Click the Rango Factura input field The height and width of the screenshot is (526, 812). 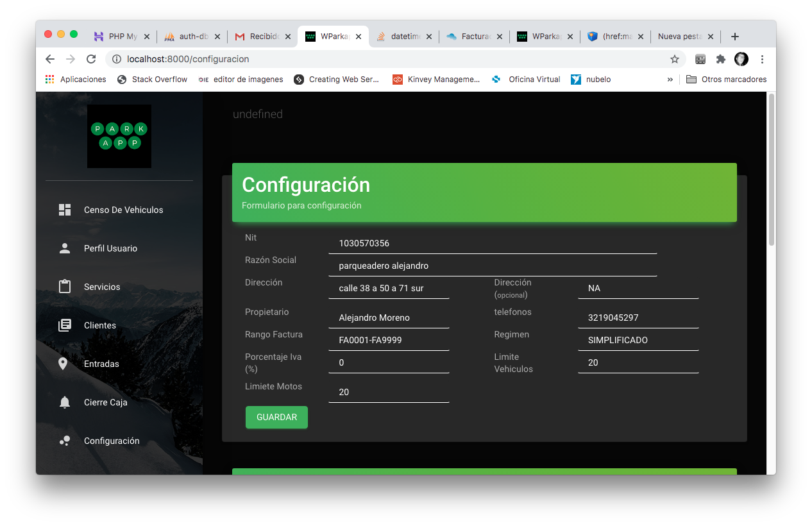(389, 340)
